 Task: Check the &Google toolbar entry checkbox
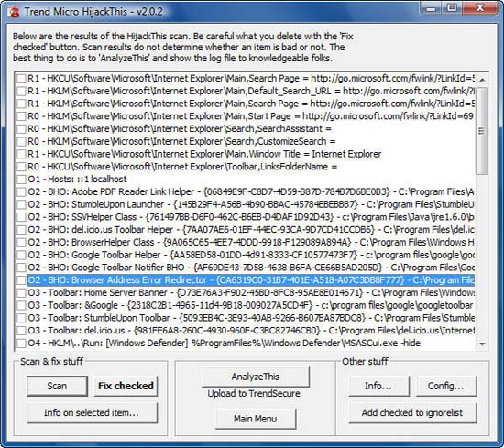(x=21, y=305)
